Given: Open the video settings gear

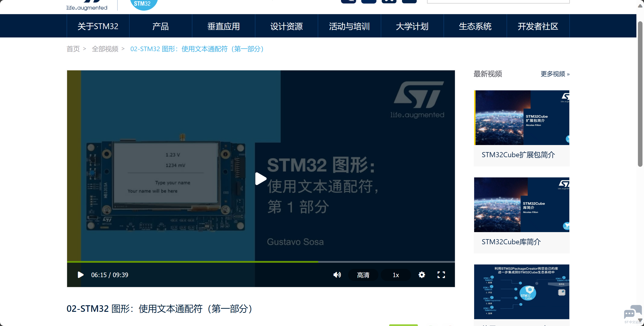Looking at the screenshot, I should tap(422, 275).
